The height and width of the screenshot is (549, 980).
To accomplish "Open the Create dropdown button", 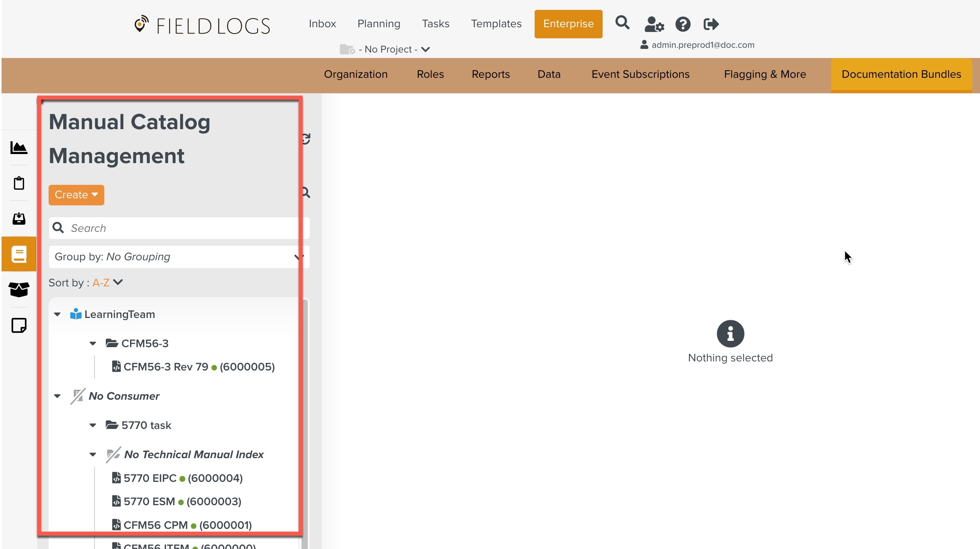I will pyautogui.click(x=76, y=195).
